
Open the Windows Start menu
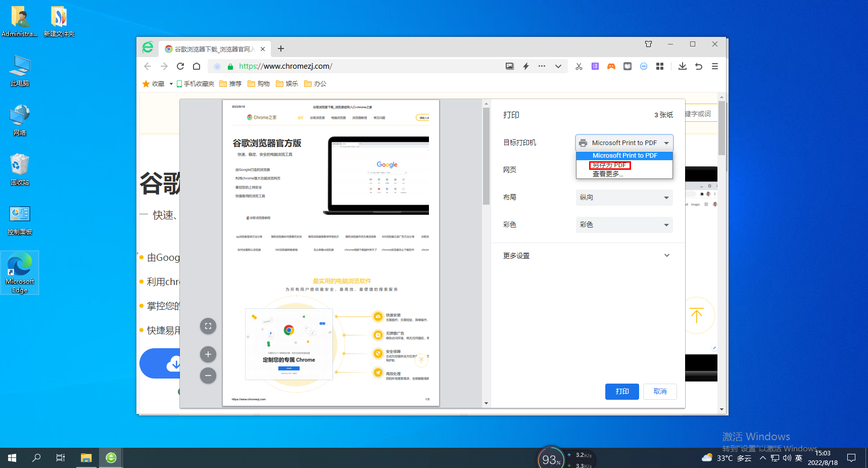[12, 458]
